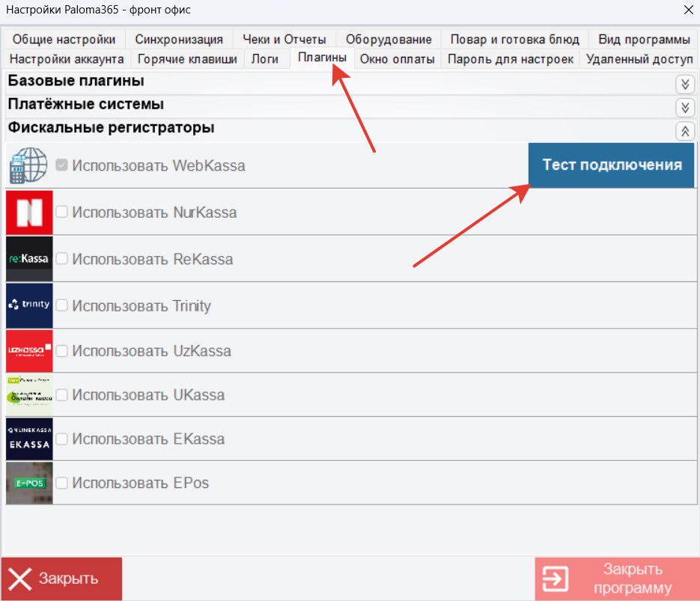This screenshot has height=601, width=700.
Task: Click the WebKassa cash register icon
Action: click(x=28, y=165)
